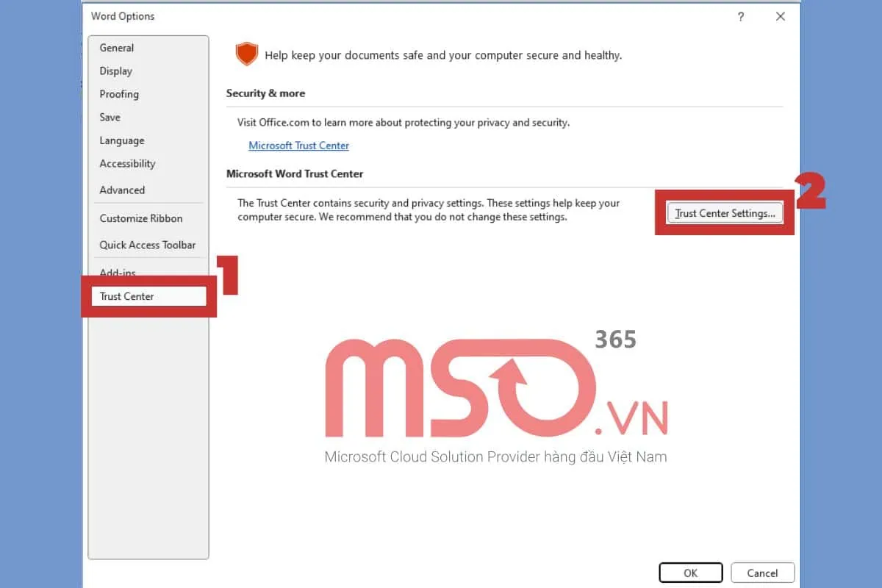
Task: Select Trust Center in the sidebar
Action: click(x=127, y=297)
